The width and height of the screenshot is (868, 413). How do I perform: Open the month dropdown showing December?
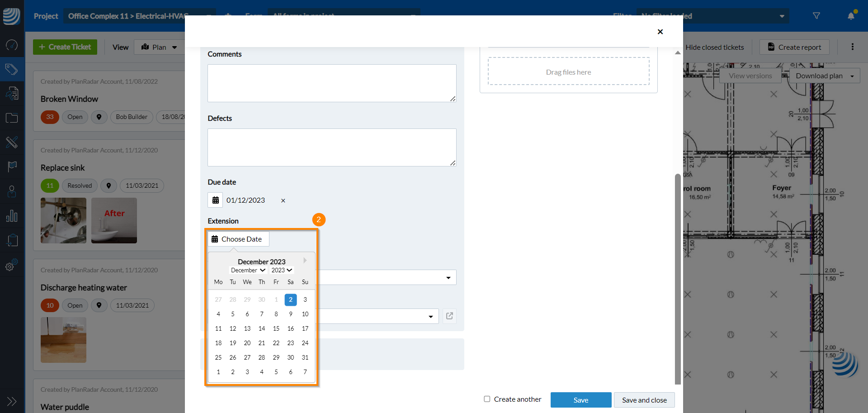[248, 270]
